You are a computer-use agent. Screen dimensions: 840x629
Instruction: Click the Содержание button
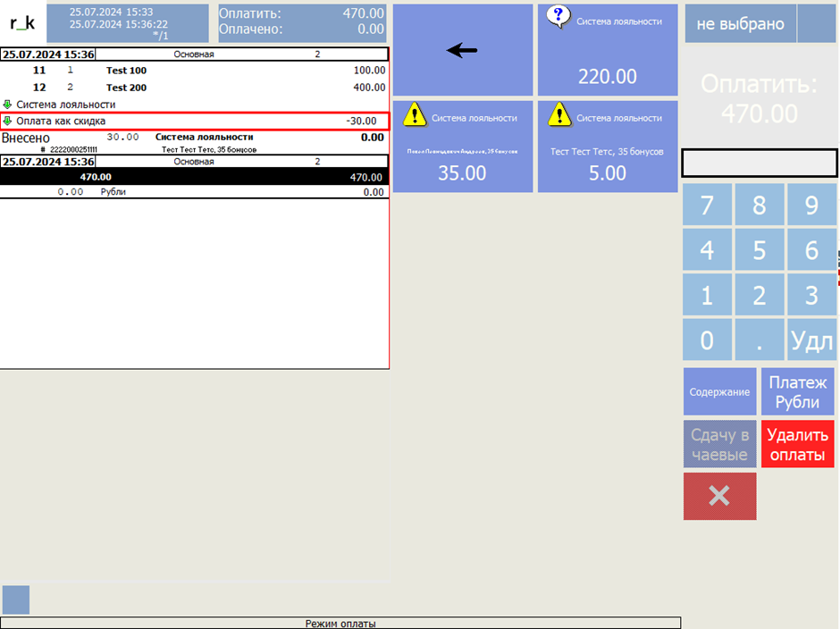coord(719,392)
